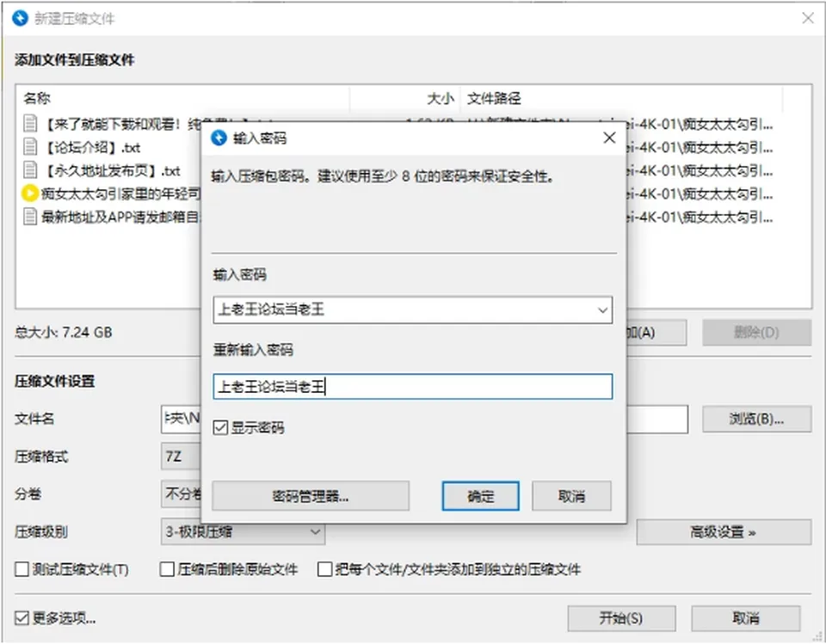This screenshot has height=644, width=826.
Task: Select the text file icon beside 【论坛介绍】.txt
Action: [x=30, y=147]
